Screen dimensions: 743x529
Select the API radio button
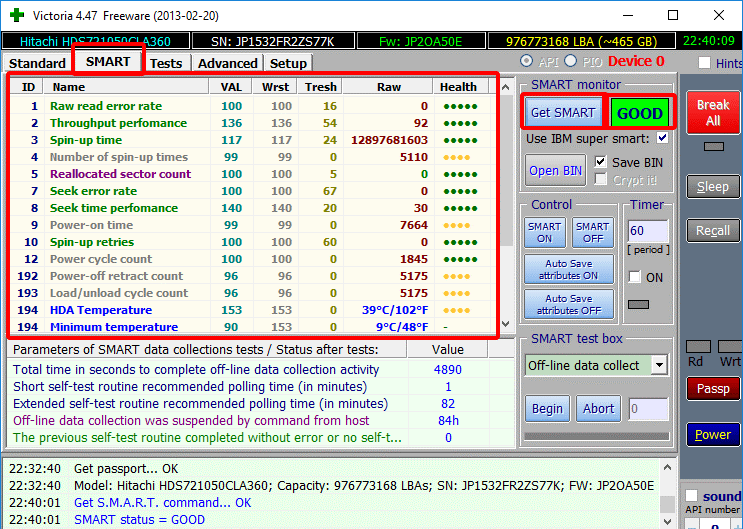[x=526, y=61]
